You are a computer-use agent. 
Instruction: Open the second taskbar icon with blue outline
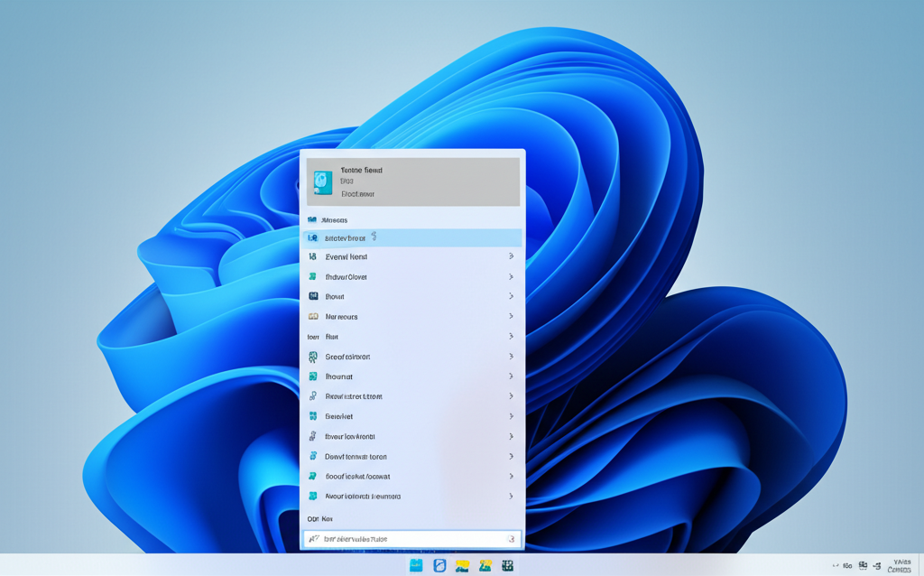pos(439,566)
